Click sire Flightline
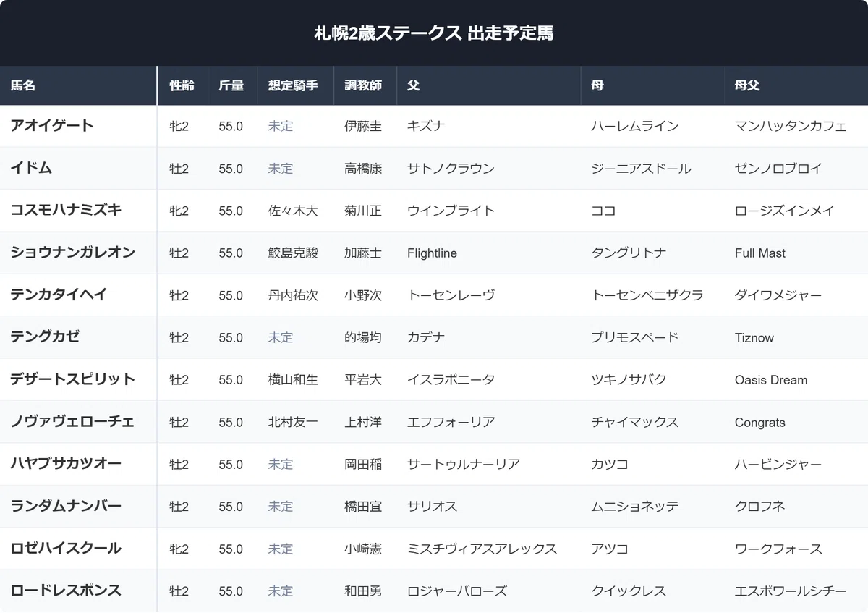This screenshot has height=613, width=868. 432,253
